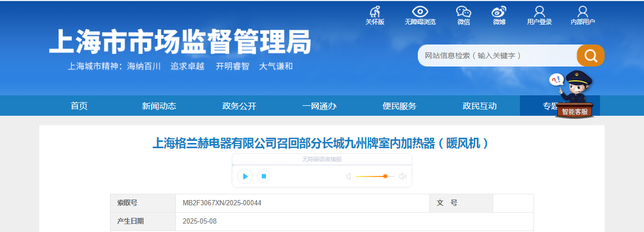Open the 政民互动 navigation tab
This screenshot has width=644, height=232.
[480, 106]
